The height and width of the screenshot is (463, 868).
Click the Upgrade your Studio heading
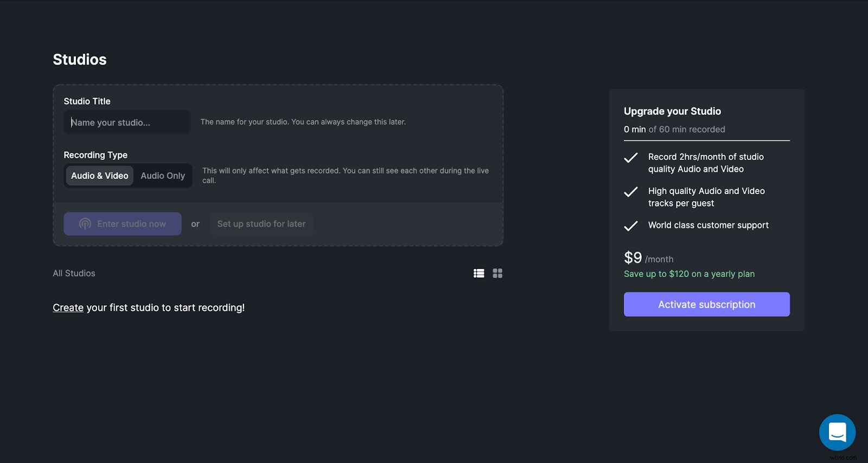[x=672, y=111]
